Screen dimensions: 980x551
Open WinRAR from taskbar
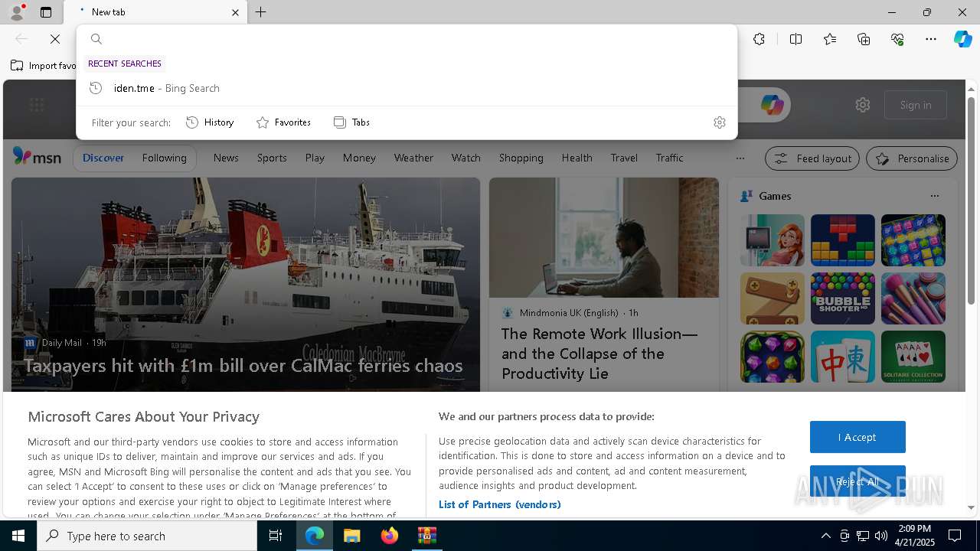(x=426, y=536)
